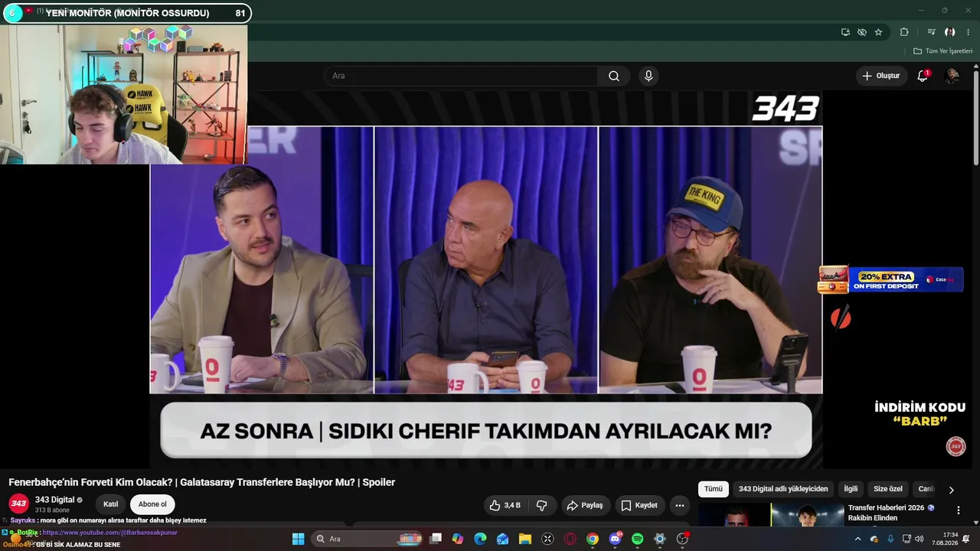Like the video with 3,4 B likes
This screenshot has height=551, width=980.
coord(505,505)
